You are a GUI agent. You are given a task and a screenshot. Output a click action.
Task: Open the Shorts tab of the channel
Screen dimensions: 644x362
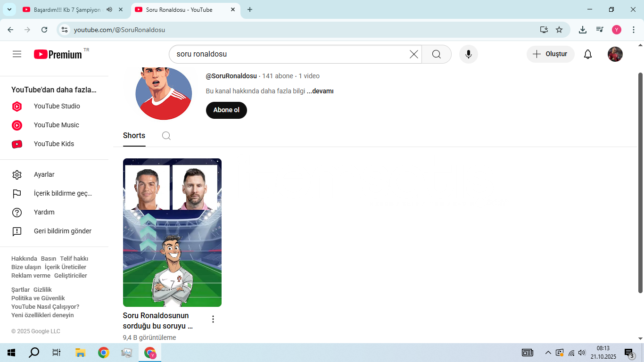click(134, 136)
